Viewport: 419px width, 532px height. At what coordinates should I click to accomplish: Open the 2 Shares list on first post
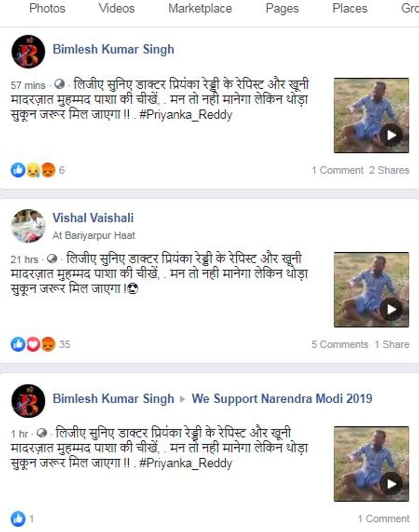click(x=389, y=170)
